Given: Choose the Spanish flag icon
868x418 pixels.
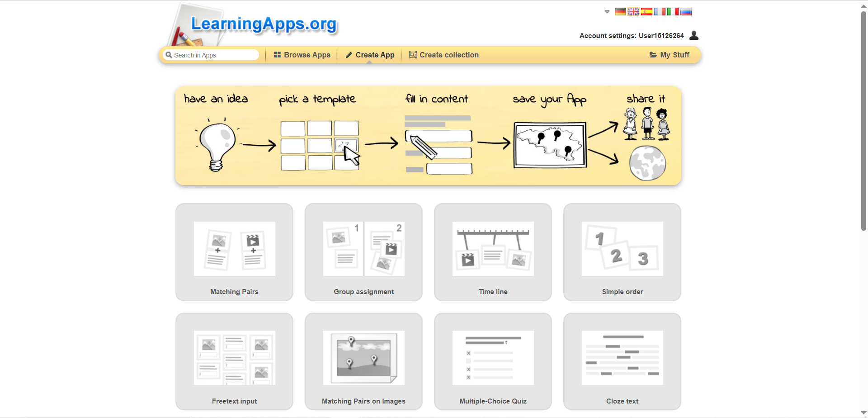Looking at the screenshot, I should point(646,12).
